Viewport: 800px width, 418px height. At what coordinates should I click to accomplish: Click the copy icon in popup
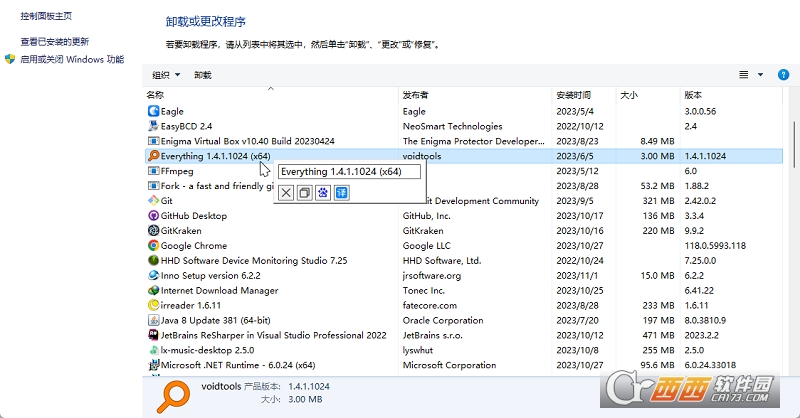tap(305, 193)
